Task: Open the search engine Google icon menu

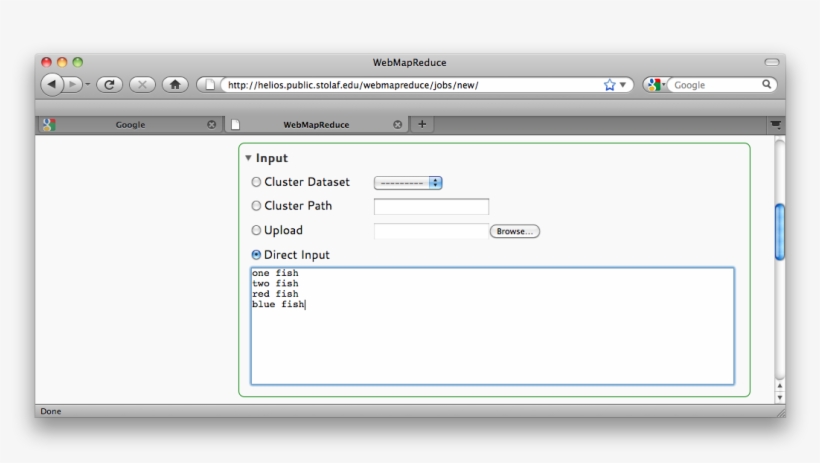Action: coord(655,85)
